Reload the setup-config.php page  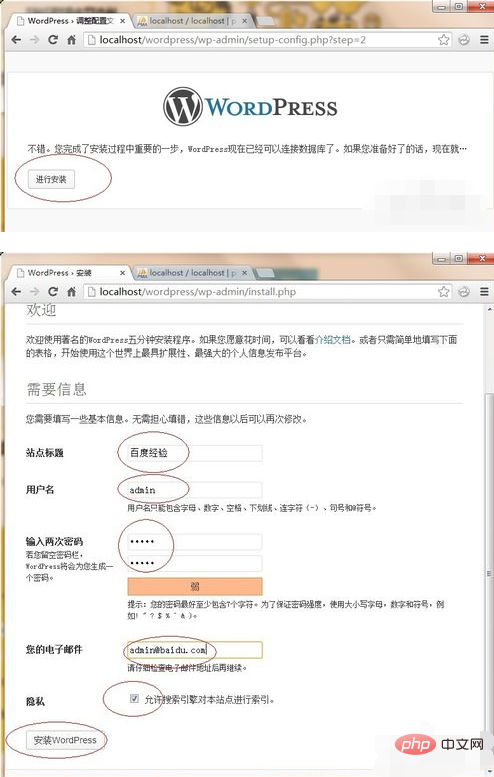click(x=53, y=40)
